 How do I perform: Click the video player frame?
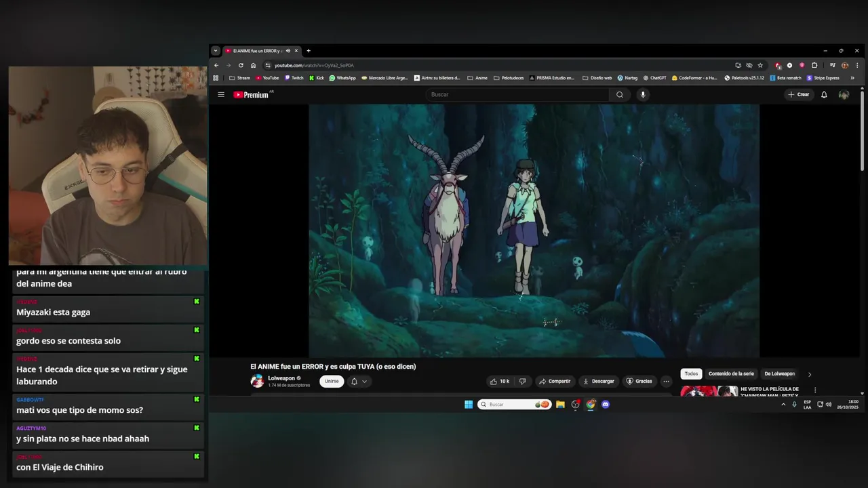(x=534, y=230)
